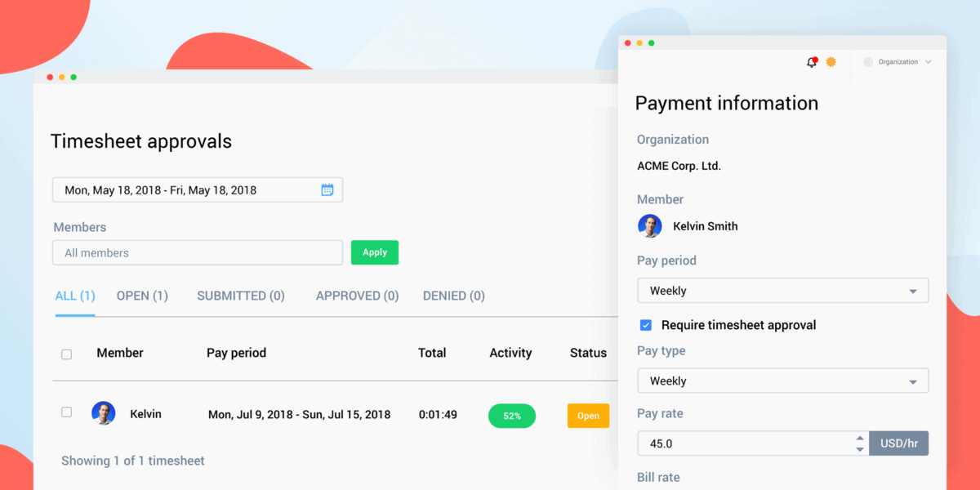Expand the Organization menu chevron

click(x=929, y=61)
